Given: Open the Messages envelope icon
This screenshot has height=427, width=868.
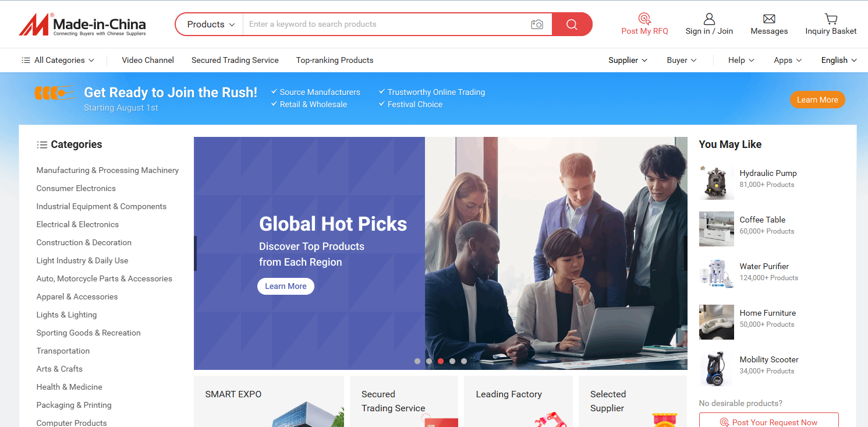Looking at the screenshot, I should [x=769, y=19].
